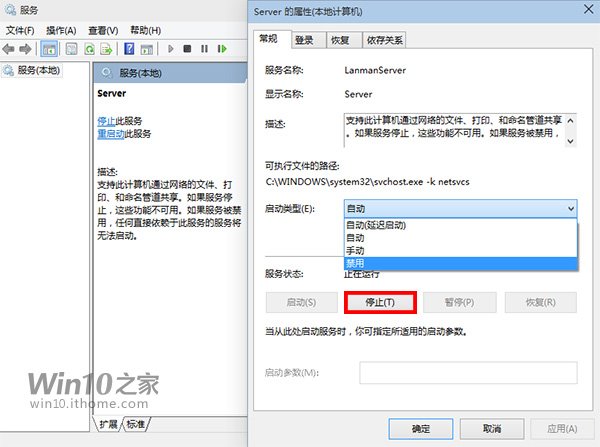Image resolution: width=600 pixels, height=447 pixels.
Task: Click the 确定 button
Action: 421,429
